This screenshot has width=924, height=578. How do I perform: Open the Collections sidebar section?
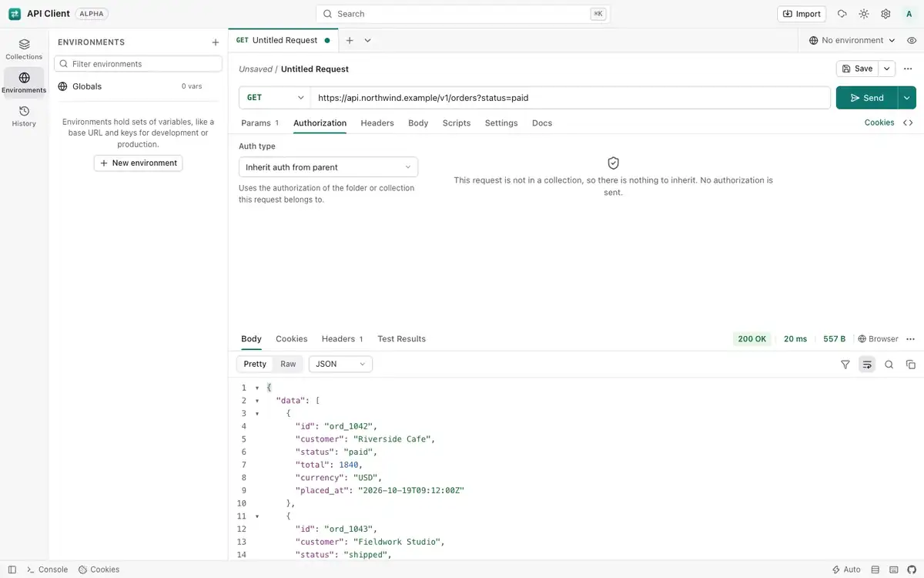[x=24, y=49]
